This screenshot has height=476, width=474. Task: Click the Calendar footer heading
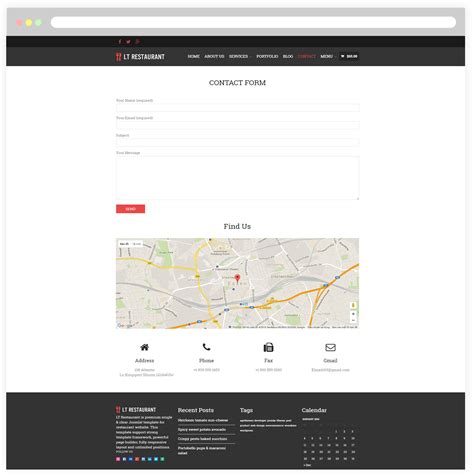coord(314,410)
